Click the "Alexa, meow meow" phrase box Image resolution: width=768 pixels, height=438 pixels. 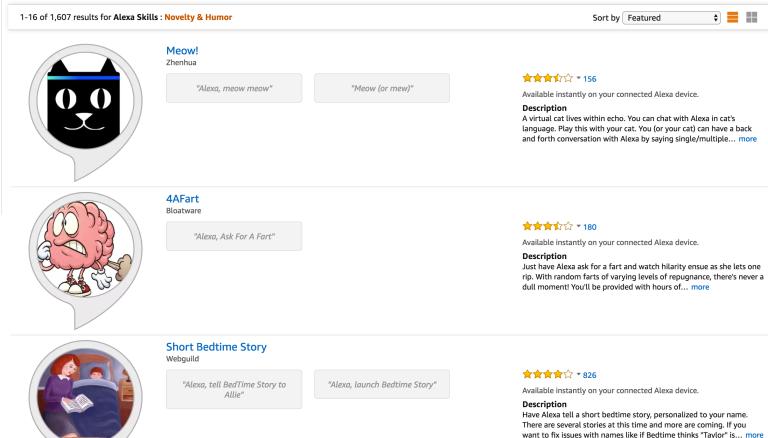(x=234, y=88)
